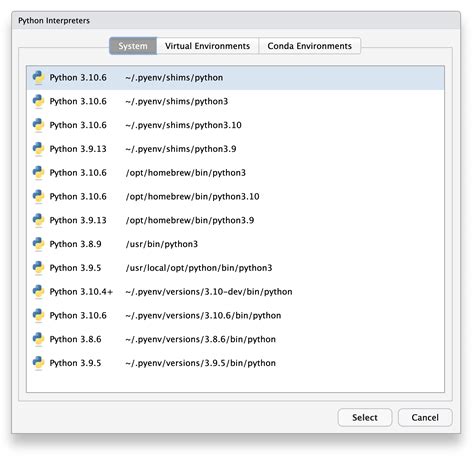Switch to the System tab
Viewport: 474px width, 458px height.
coord(133,46)
